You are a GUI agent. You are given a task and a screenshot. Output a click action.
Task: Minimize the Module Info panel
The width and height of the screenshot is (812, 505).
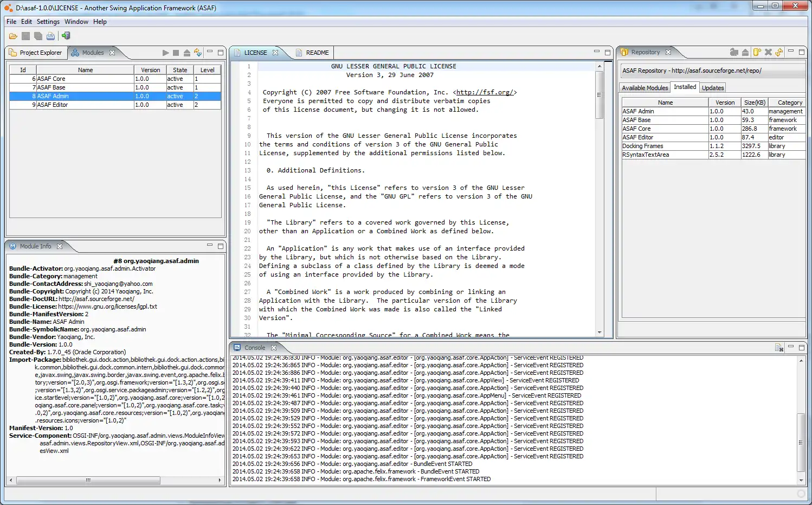(210, 246)
